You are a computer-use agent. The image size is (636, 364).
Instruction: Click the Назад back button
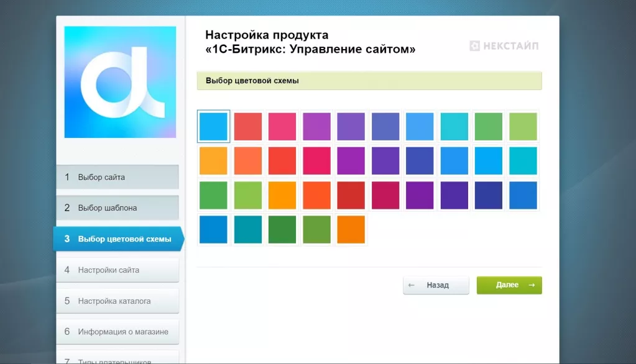[x=436, y=285]
